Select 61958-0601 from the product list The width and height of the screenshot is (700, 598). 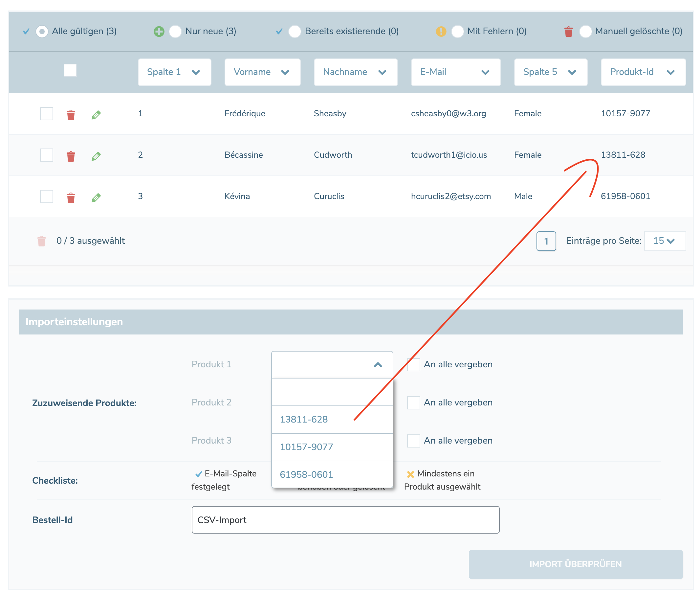[x=306, y=474]
